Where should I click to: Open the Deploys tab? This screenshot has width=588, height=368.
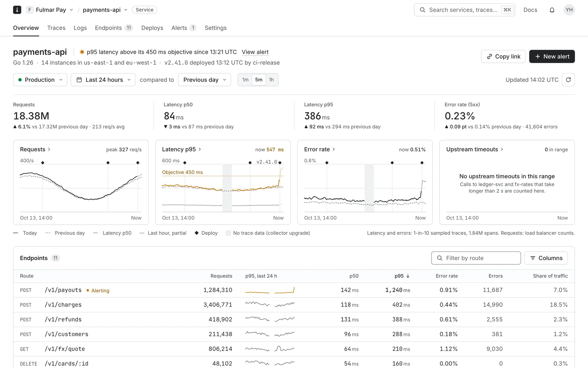coord(152,28)
